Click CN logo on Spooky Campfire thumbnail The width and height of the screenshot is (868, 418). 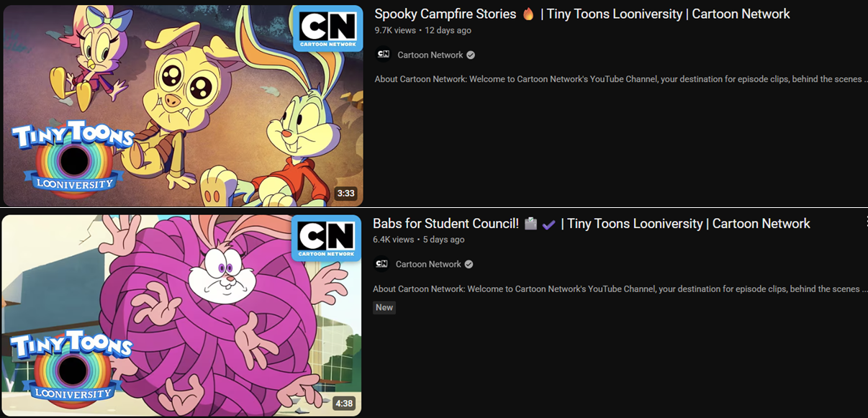327,28
